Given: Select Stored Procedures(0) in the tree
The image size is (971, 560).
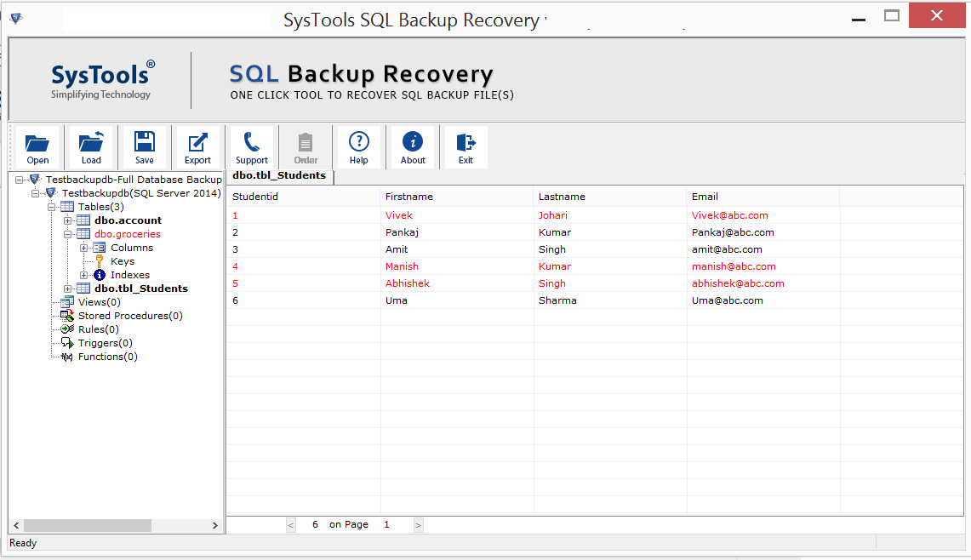Looking at the screenshot, I should click(130, 316).
